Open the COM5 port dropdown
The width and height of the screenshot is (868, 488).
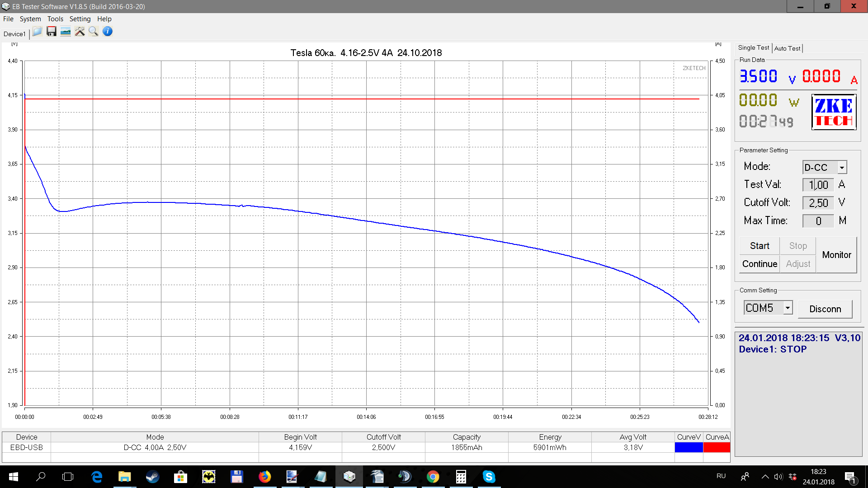[x=788, y=308]
